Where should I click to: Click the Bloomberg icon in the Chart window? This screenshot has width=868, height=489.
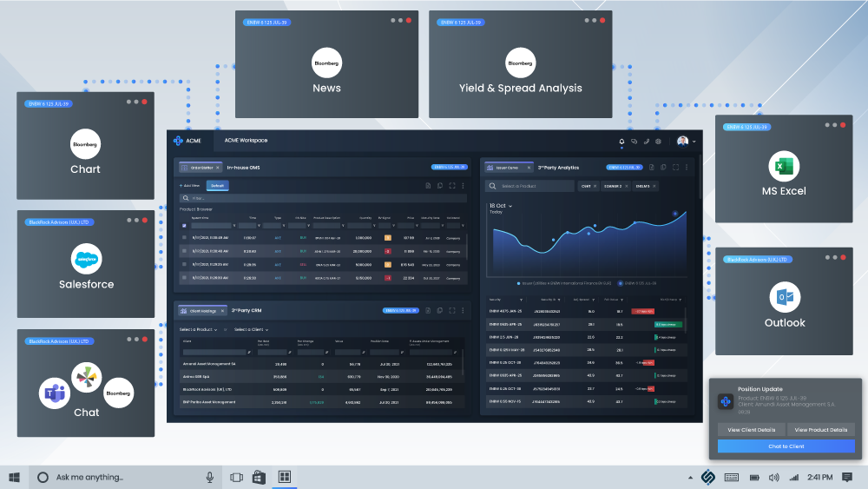pyautogui.click(x=85, y=144)
